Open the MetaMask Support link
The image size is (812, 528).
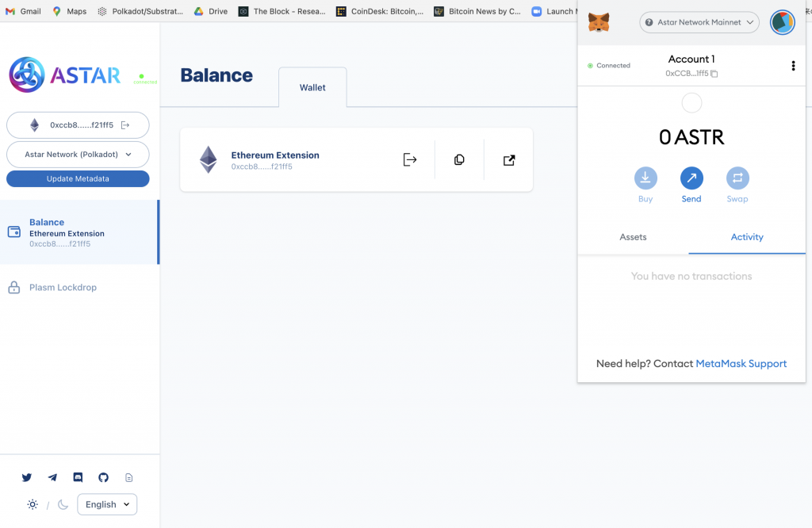(x=741, y=363)
